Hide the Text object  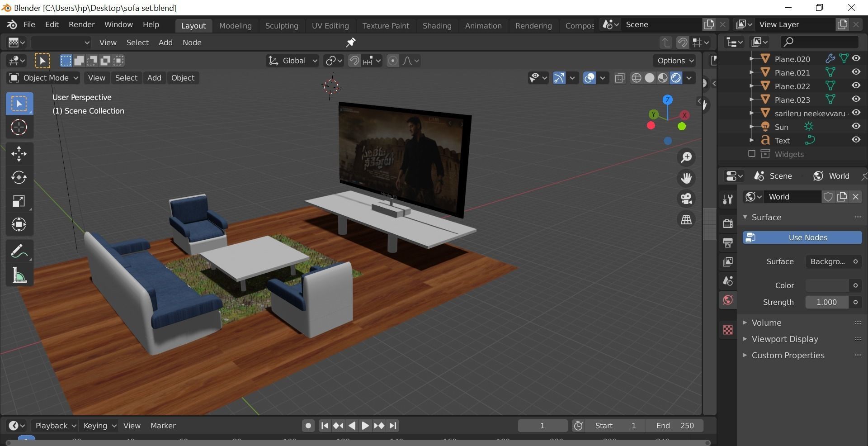coord(856,140)
